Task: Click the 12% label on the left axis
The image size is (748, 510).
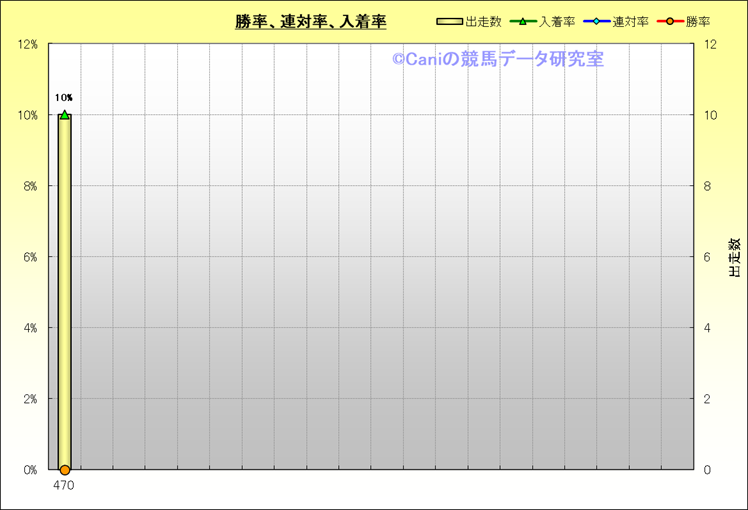Action: pos(28,45)
